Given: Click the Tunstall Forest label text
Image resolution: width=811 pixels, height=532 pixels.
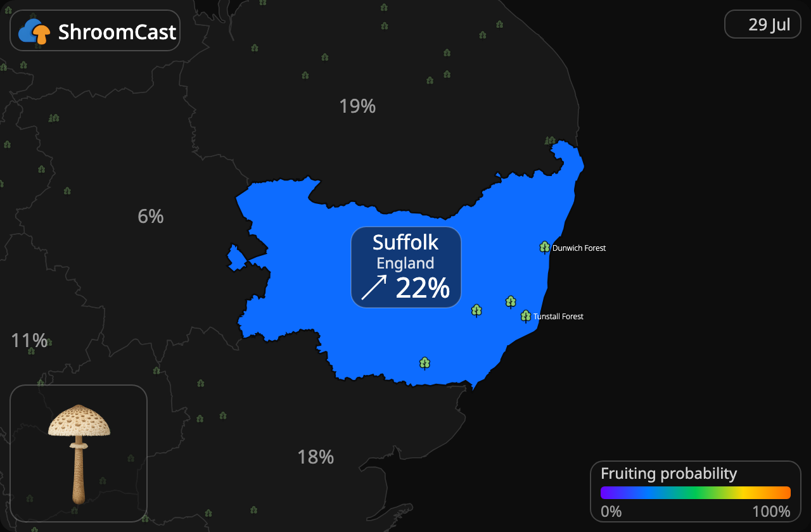Looking at the screenshot, I should point(558,316).
